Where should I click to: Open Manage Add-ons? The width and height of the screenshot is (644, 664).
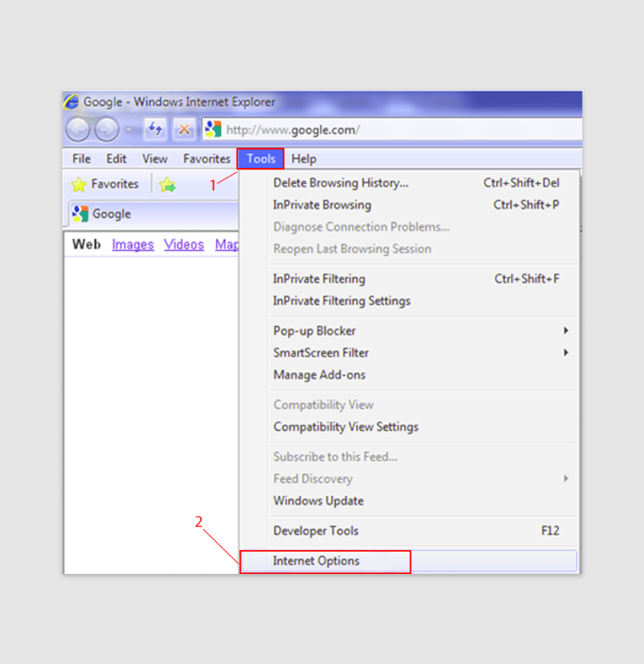coord(409,375)
